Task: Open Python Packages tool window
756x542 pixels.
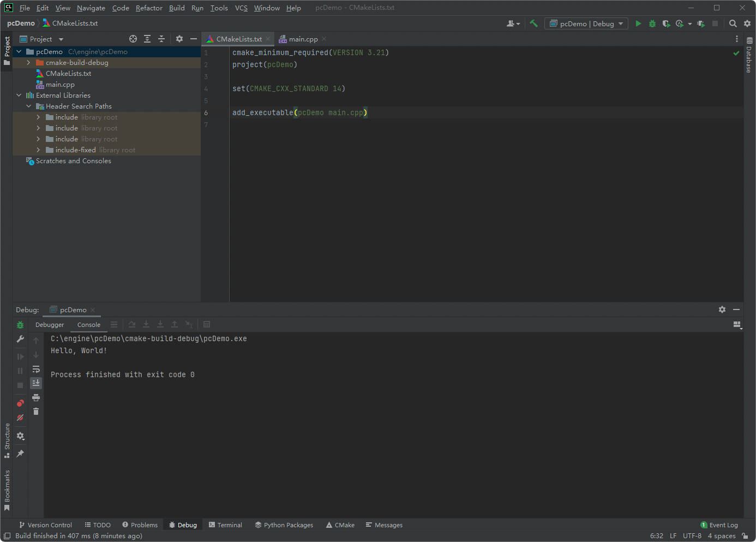Action: click(x=284, y=525)
